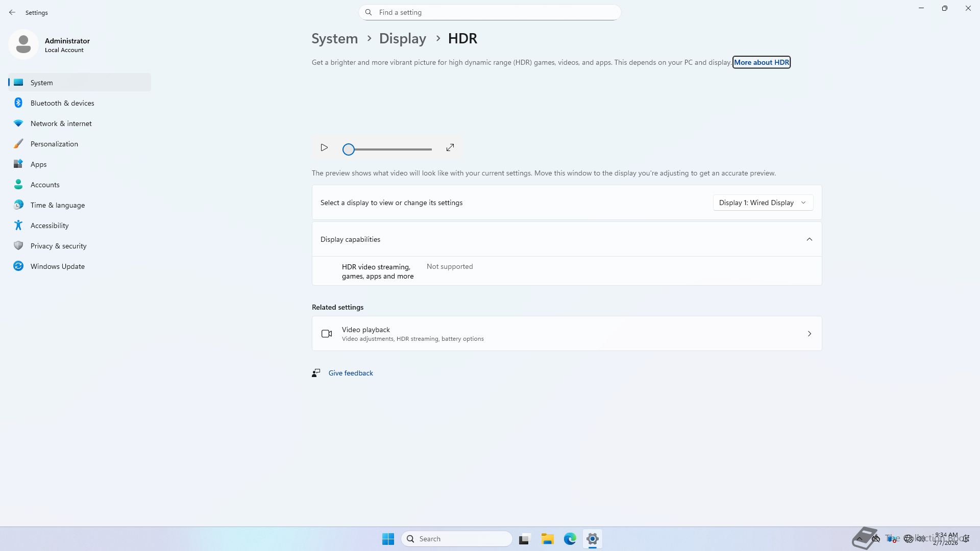The height and width of the screenshot is (551, 980).
Task: Open Accessibility settings page
Action: 50,226
